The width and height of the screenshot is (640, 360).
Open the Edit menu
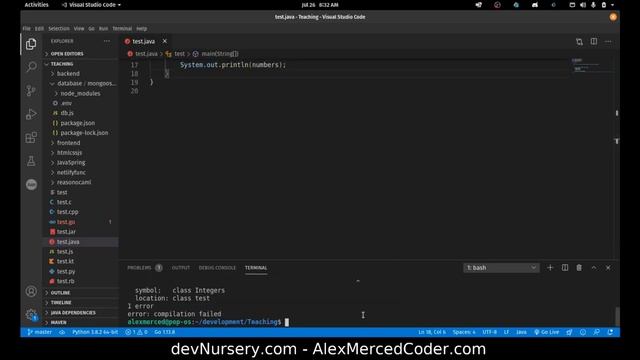coord(39,29)
